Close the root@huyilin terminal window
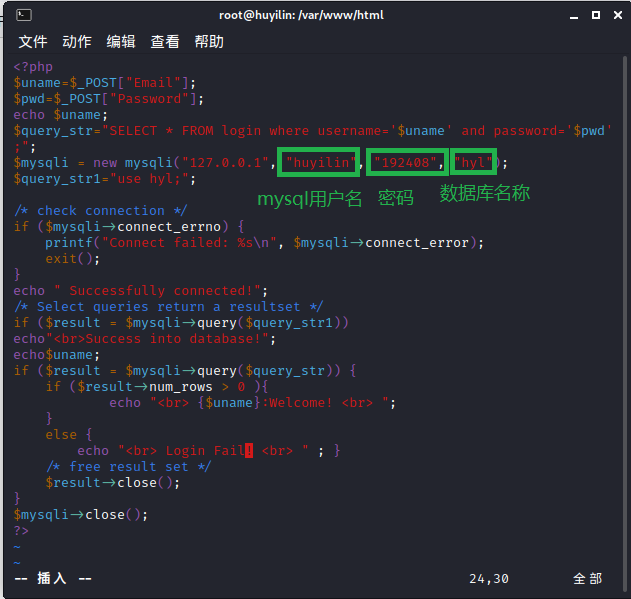This screenshot has height=599, width=631. [x=618, y=15]
